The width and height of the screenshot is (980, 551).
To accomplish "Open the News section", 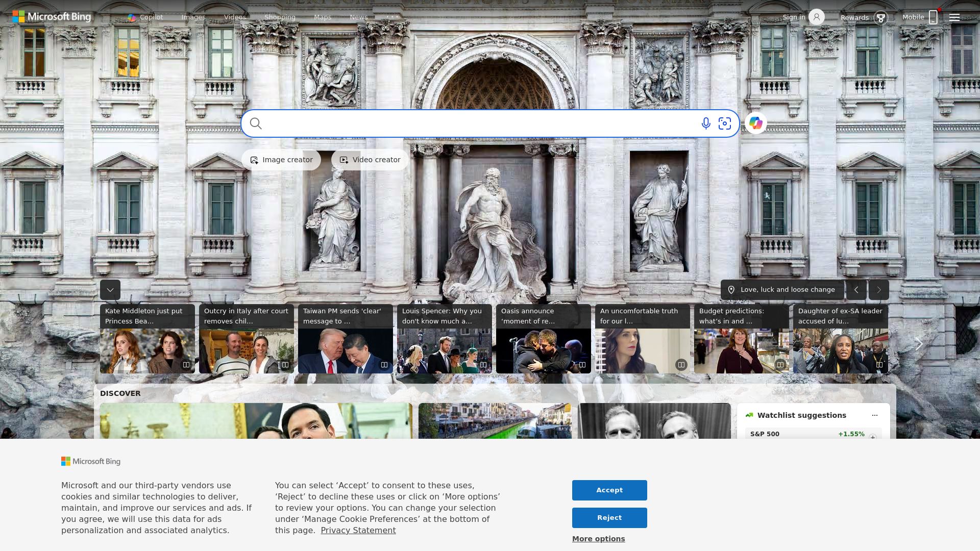I will (x=358, y=17).
